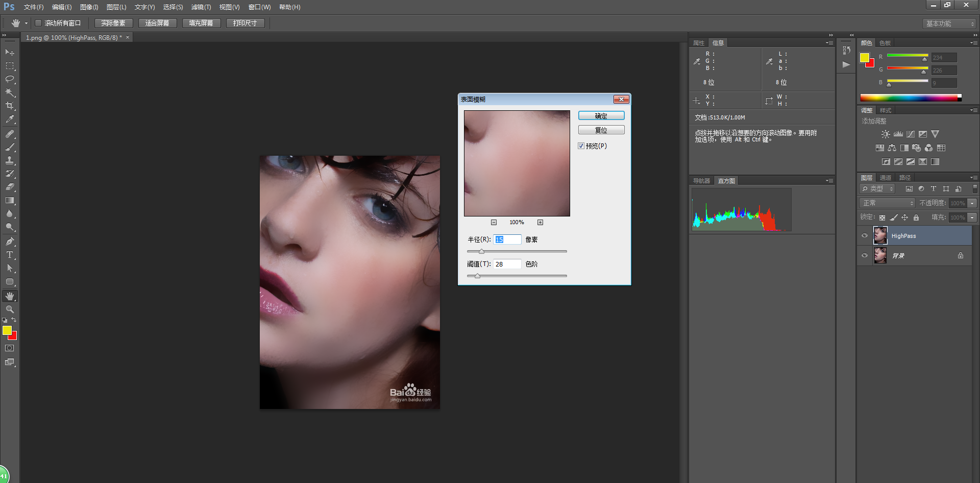Screen dimensions: 980x483
Task: Select the Clone Stamp tool
Action: click(x=10, y=160)
